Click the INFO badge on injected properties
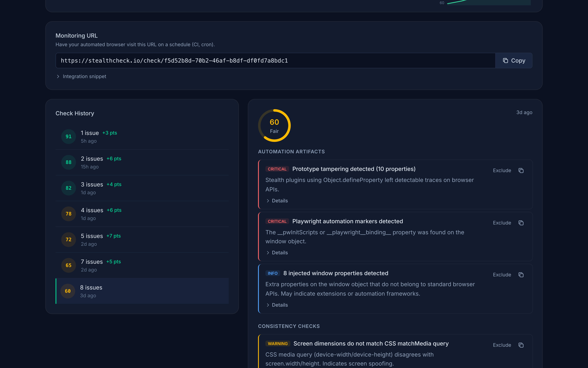 pyautogui.click(x=273, y=273)
